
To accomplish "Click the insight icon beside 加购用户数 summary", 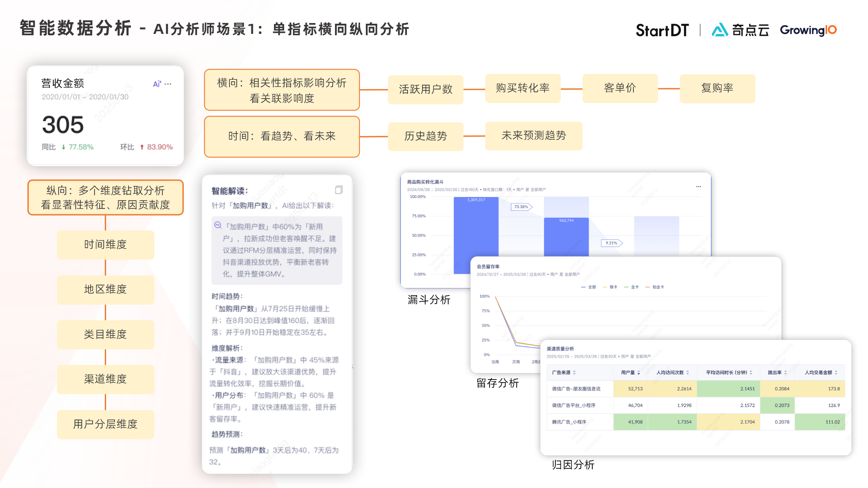I will click(x=218, y=225).
